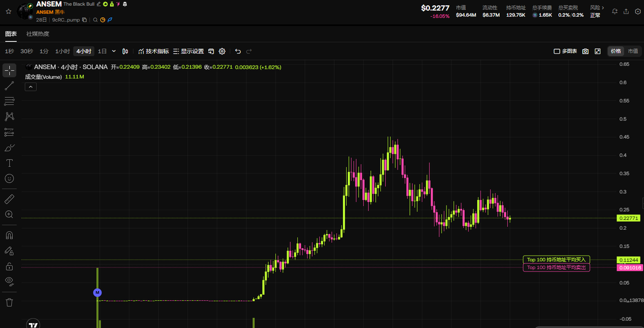The image size is (644, 328).
Task: Toggle lock all drawings padlock
Action: coord(9,266)
